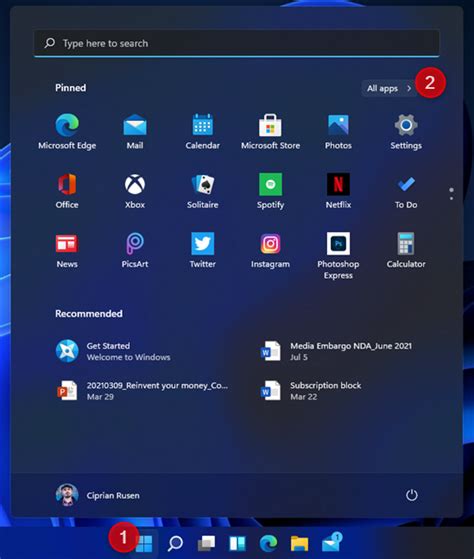Click the All apps button
This screenshot has height=559, width=474.
(389, 88)
